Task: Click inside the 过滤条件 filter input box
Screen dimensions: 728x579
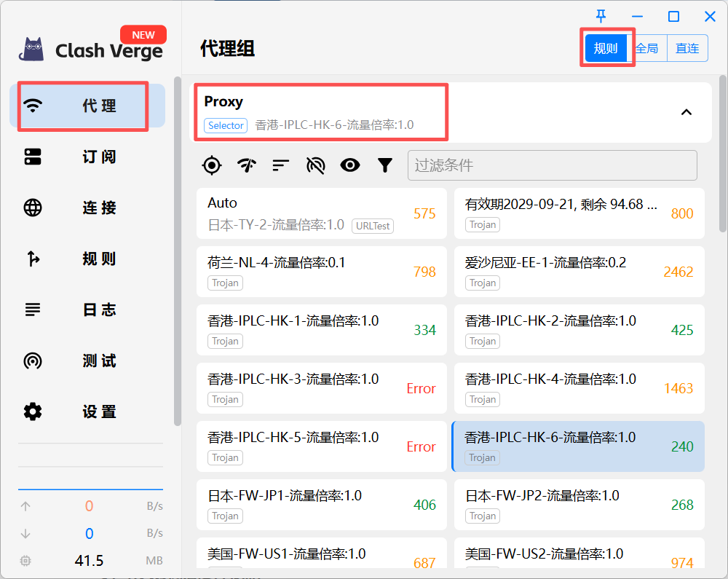Action: tap(552, 165)
